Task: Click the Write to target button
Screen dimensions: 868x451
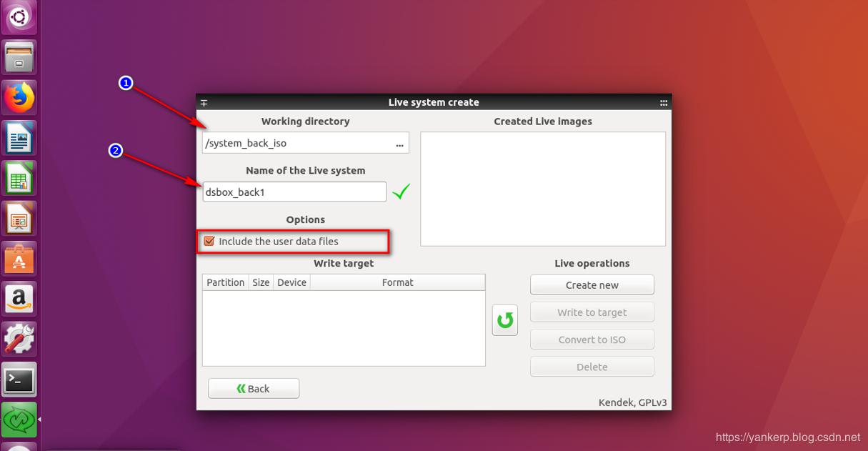Action: 592,312
